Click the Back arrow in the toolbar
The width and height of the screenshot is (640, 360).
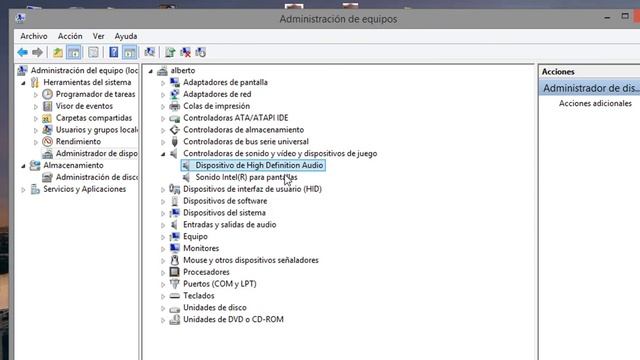(x=22, y=52)
